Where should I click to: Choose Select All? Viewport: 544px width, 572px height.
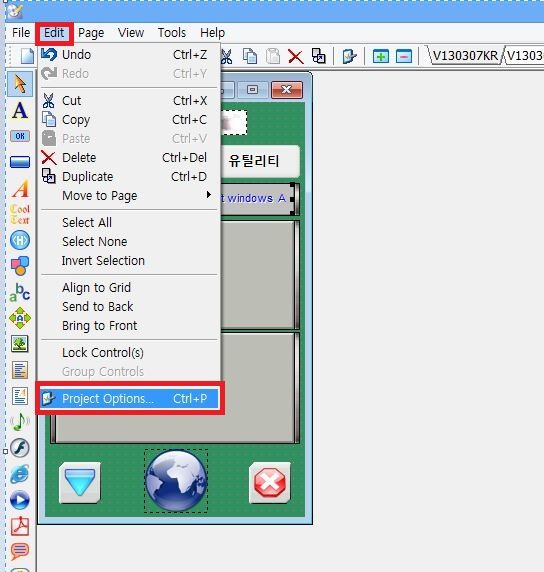pyautogui.click(x=129, y=223)
